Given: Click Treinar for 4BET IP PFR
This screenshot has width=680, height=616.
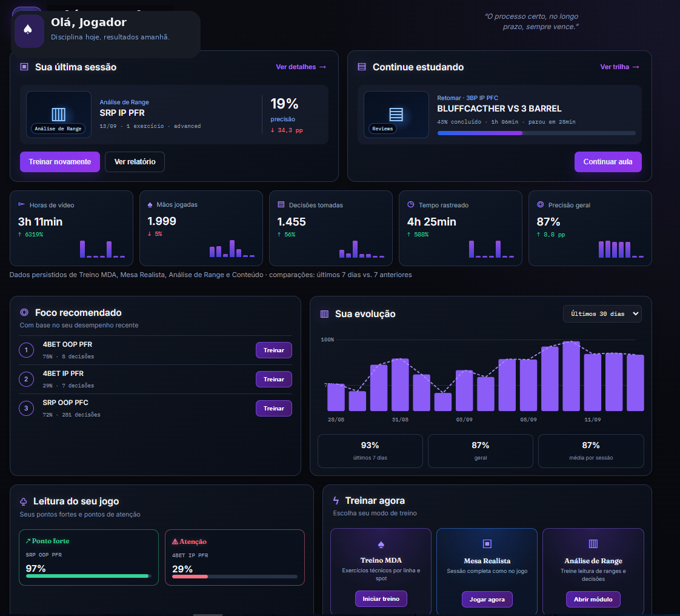Looking at the screenshot, I should pos(274,379).
